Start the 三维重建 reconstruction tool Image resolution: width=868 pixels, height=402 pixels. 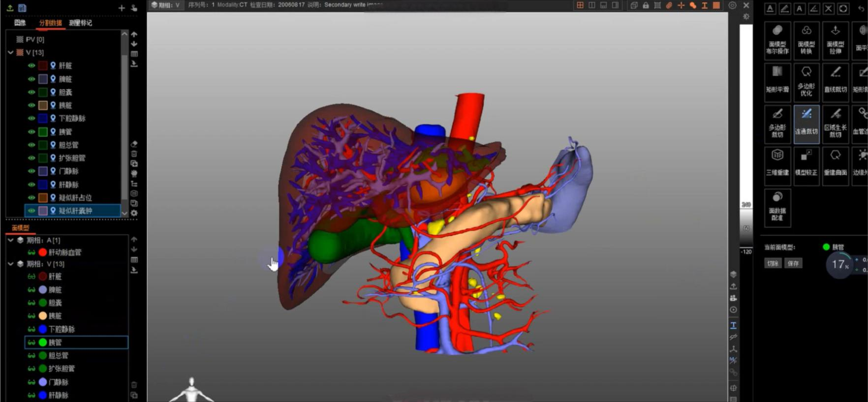click(777, 164)
